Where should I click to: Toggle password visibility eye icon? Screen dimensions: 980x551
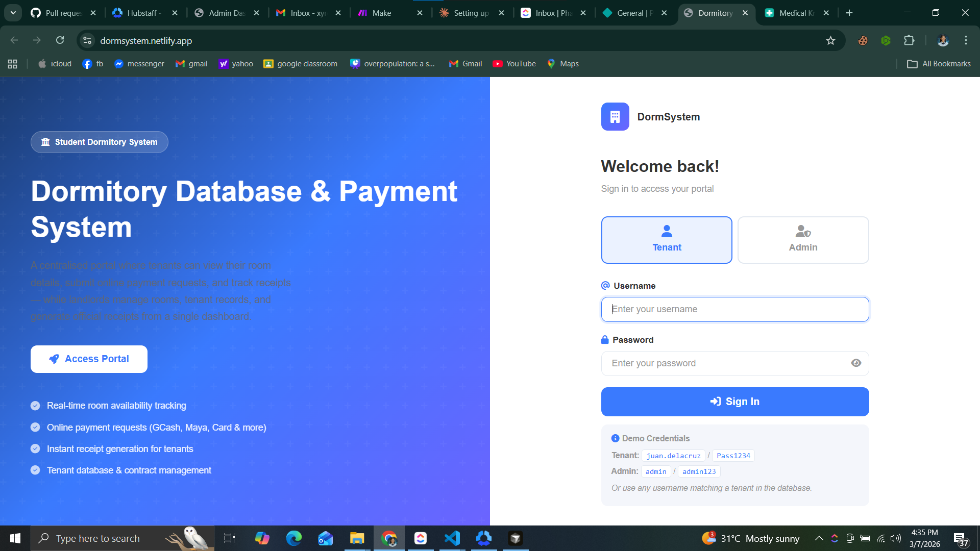pos(856,363)
